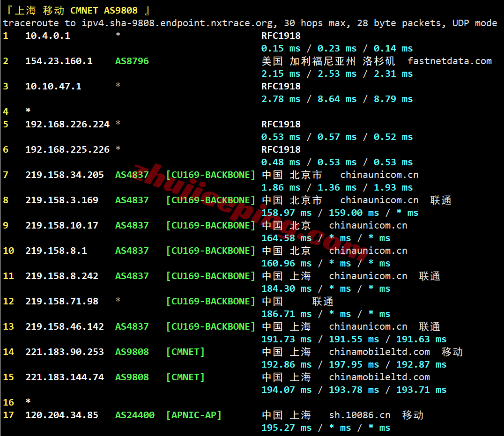Viewport: 504px width, 436px height.
Task: Select the 0.57 ms latency value
Action: point(337,137)
